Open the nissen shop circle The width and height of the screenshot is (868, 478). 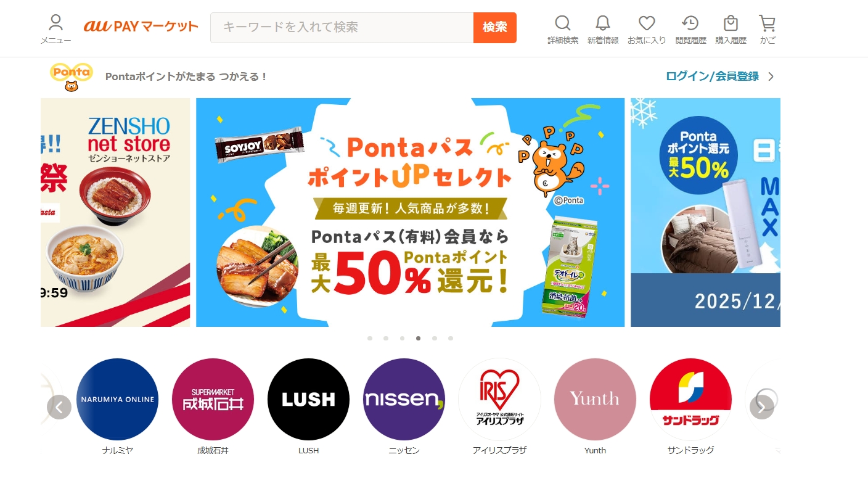click(x=404, y=399)
